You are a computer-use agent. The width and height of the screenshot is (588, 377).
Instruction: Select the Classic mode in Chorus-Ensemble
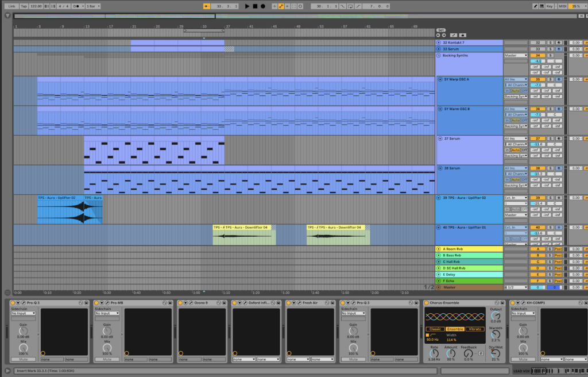(x=435, y=329)
